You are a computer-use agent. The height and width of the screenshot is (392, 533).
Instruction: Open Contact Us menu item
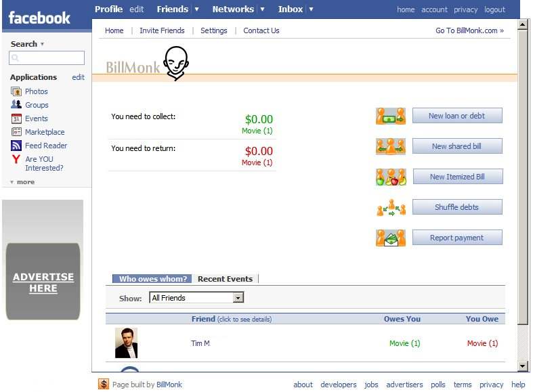coord(261,30)
